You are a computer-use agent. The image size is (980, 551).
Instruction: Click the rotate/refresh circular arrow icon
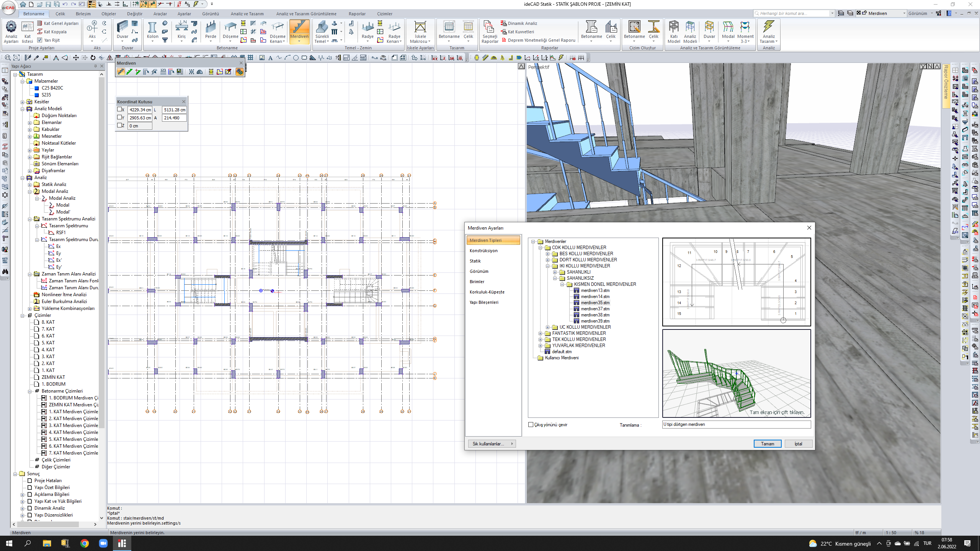coord(93,58)
